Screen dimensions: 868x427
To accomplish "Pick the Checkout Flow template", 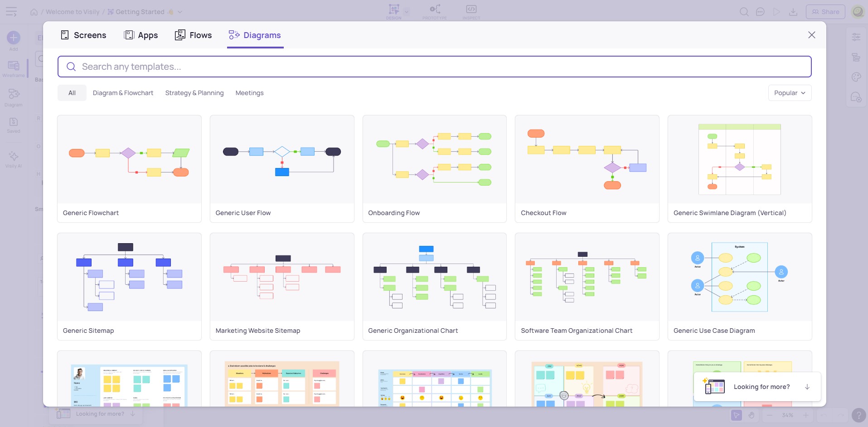I will pyautogui.click(x=587, y=168).
